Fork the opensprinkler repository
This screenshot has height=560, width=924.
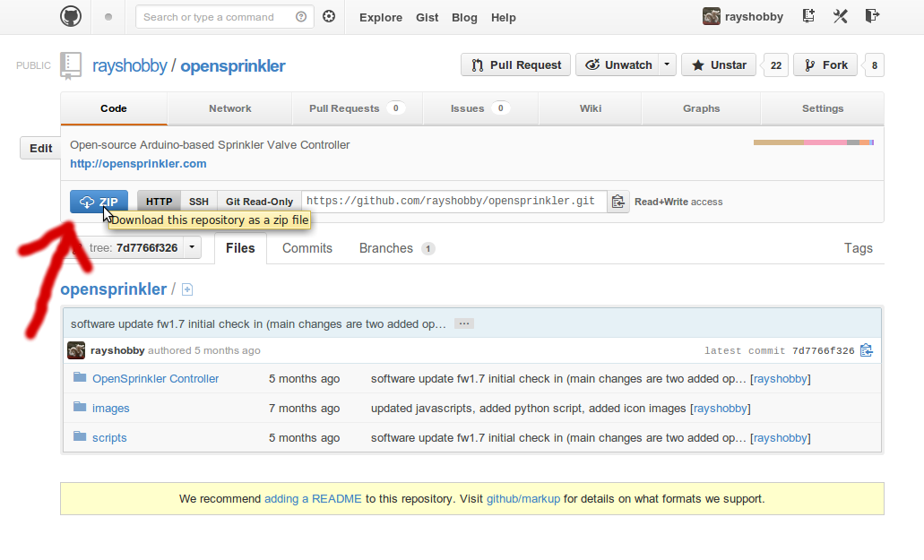(x=825, y=65)
